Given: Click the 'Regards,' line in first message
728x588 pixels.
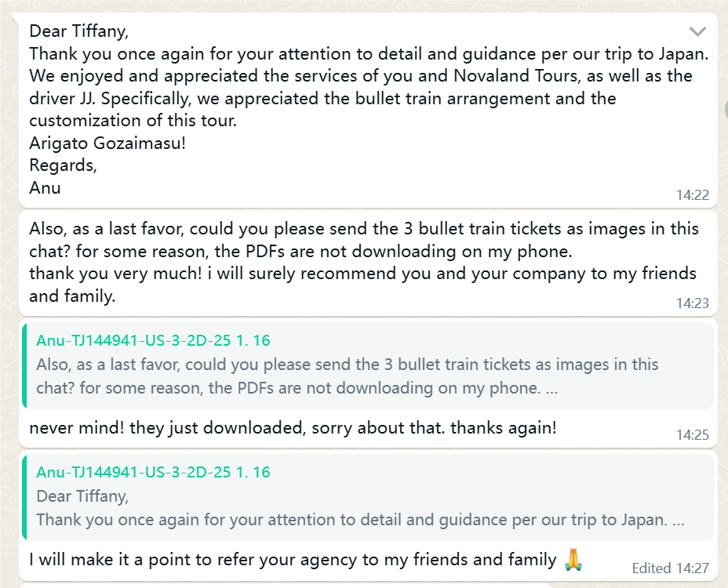Looking at the screenshot, I should (x=63, y=165).
